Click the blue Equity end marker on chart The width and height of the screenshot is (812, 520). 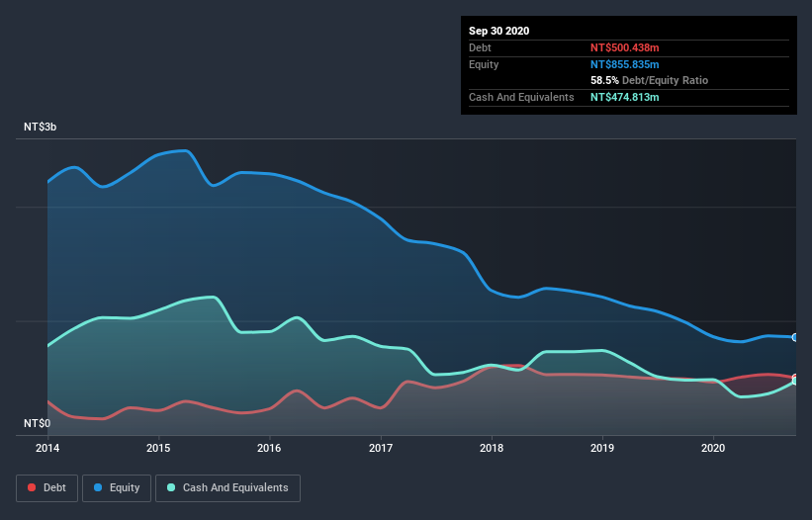coord(795,337)
